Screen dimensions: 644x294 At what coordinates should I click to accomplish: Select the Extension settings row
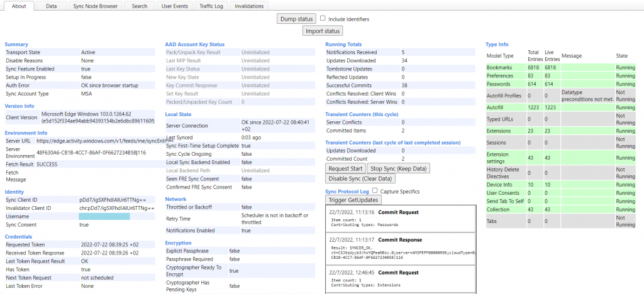tap(560, 158)
